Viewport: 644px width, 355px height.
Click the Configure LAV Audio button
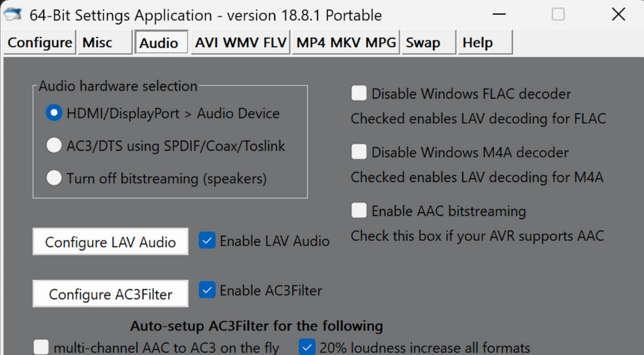111,242
